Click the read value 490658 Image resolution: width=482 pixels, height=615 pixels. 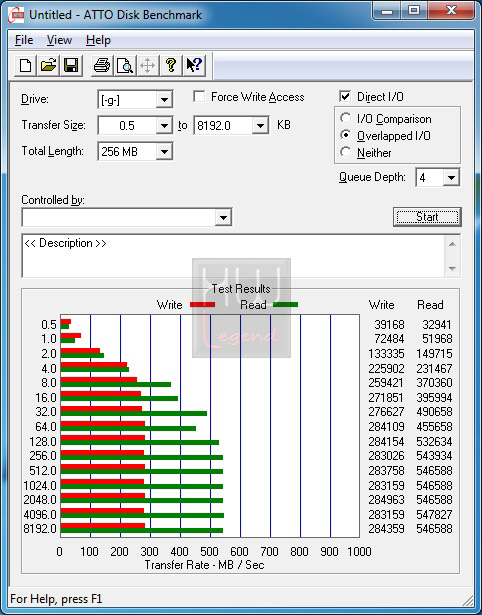pos(434,412)
